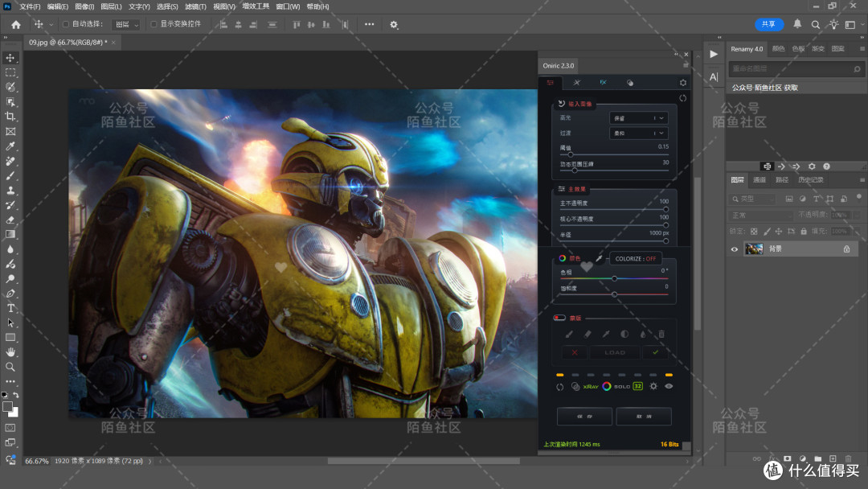The width and height of the screenshot is (868, 489).
Task: Switch to the 颜色 panel tab
Action: (778, 49)
